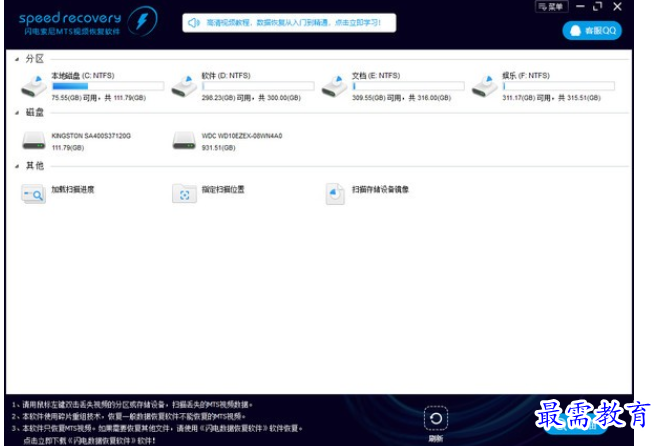The width and height of the screenshot is (659, 446).
Task: Collapse the 分区 section
Action: [17, 59]
